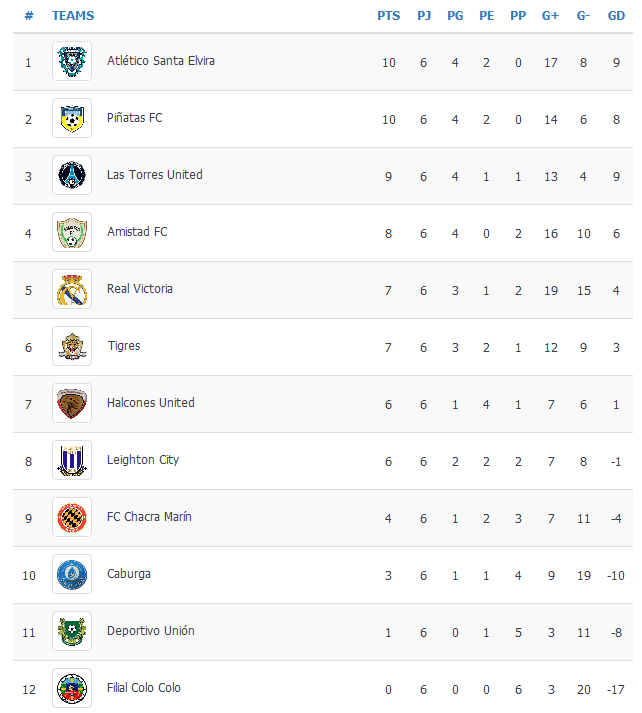The width and height of the screenshot is (642, 713).
Task: Click the Filial Colo Colo badge
Action: point(72,688)
